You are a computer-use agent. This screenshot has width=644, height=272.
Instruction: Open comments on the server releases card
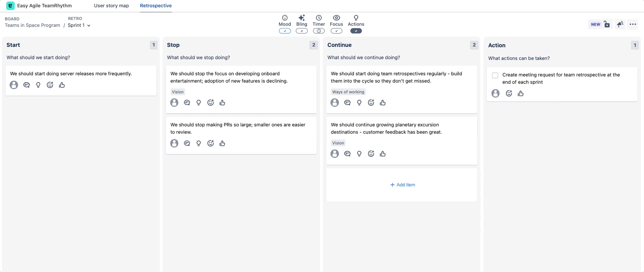coord(27,85)
